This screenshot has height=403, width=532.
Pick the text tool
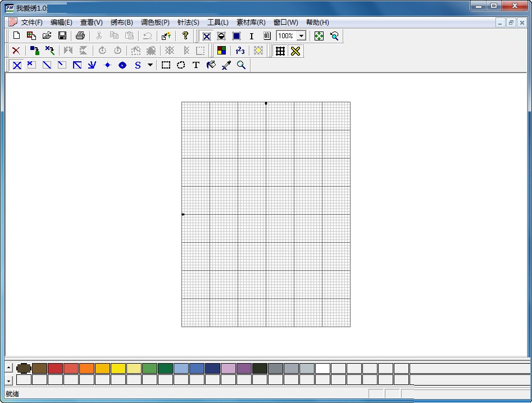click(195, 65)
